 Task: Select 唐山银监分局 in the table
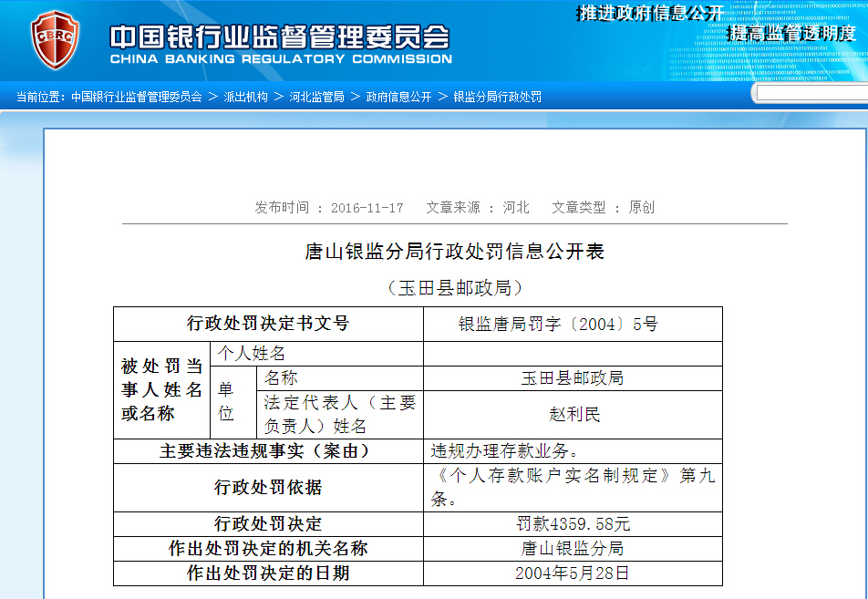pos(573,549)
